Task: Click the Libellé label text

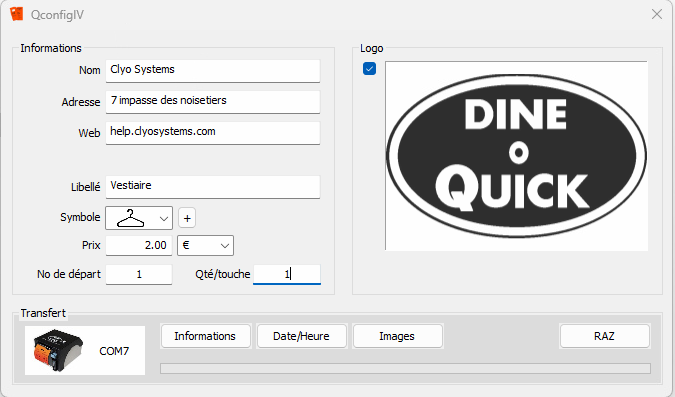Action: 86,187
